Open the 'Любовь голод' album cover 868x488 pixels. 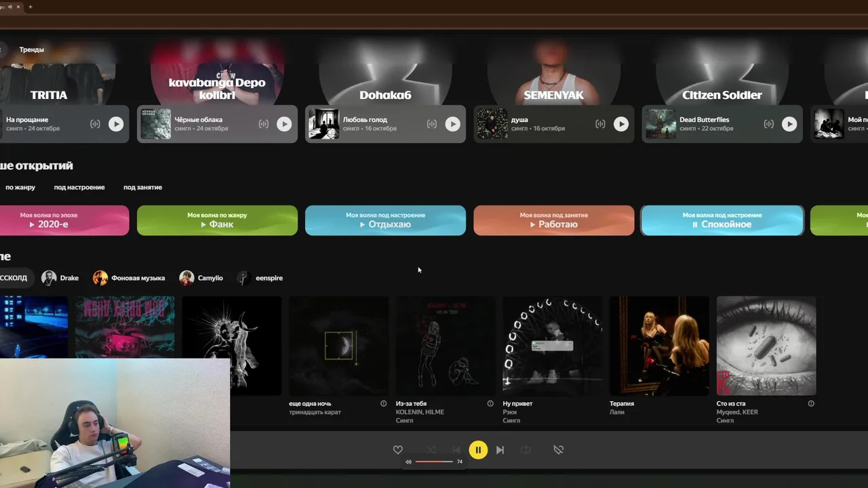tap(323, 124)
